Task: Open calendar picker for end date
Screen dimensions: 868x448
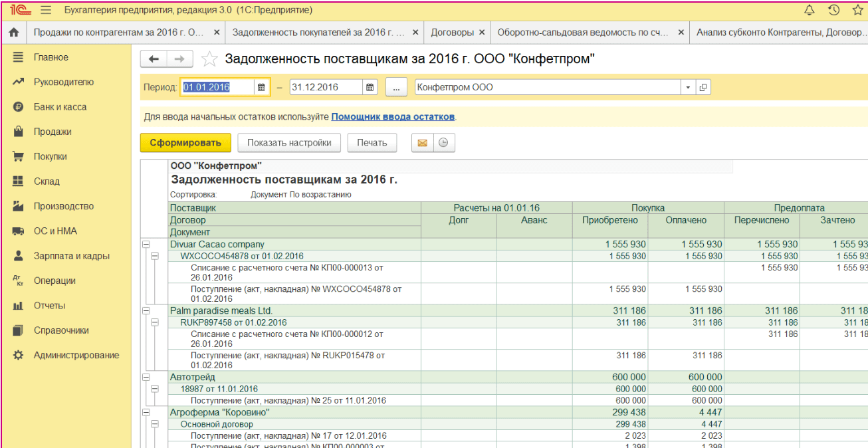Action: (370, 88)
